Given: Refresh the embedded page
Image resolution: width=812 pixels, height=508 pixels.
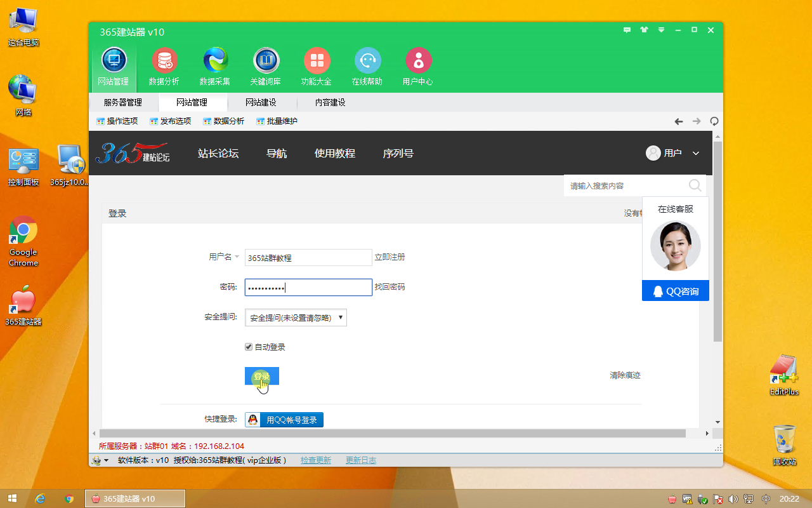Looking at the screenshot, I should point(714,121).
